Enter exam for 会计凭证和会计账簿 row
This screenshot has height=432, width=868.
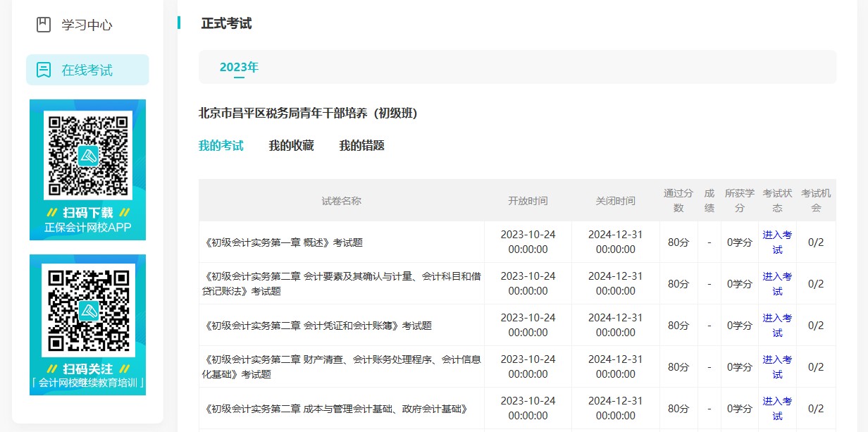click(x=777, y=326)
